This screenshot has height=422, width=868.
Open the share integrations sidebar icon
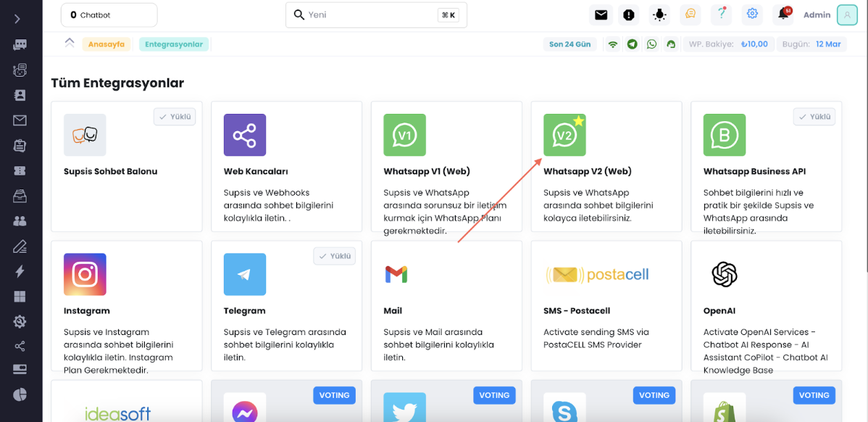[20, 347]
